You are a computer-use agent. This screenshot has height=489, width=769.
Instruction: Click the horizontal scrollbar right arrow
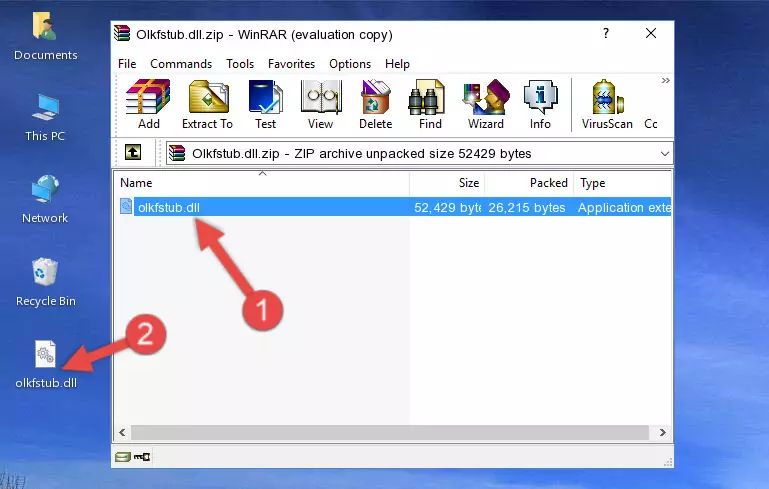[x=663, y=433]
